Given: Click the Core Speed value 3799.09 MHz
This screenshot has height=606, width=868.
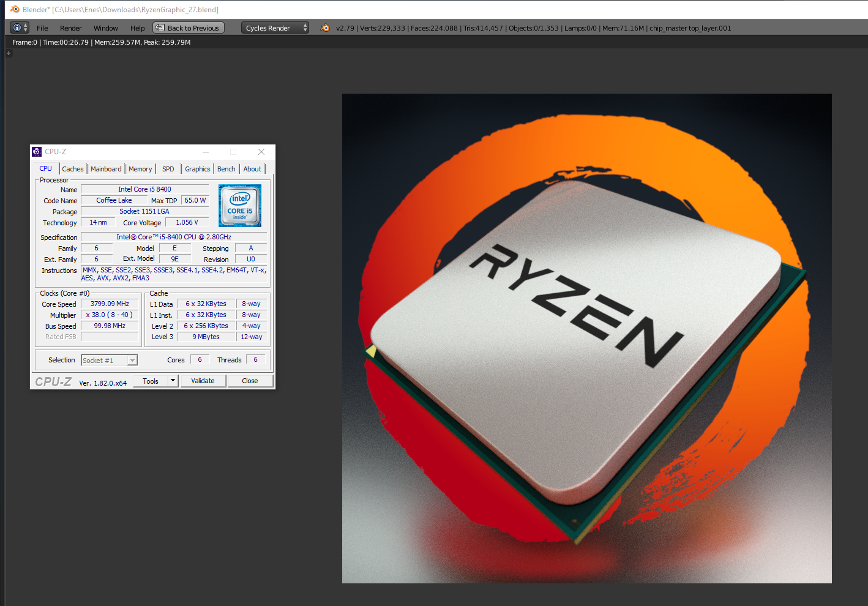Looking at the screenshot, I should pos(110,304).
